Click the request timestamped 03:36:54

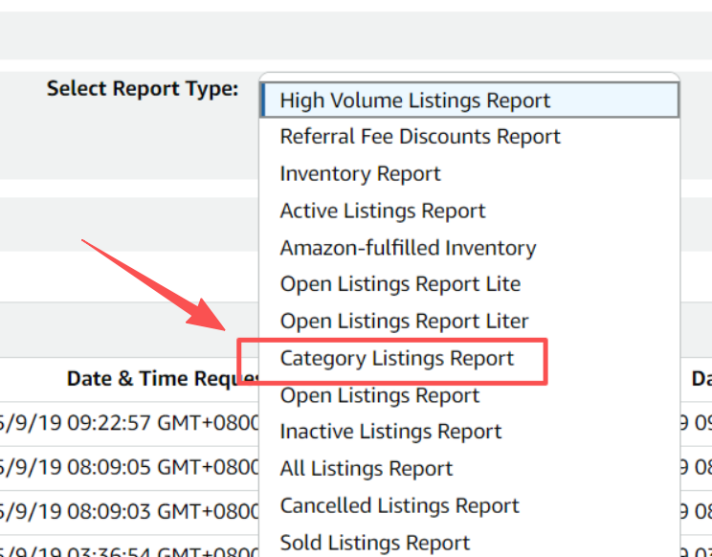click(130, 548)
